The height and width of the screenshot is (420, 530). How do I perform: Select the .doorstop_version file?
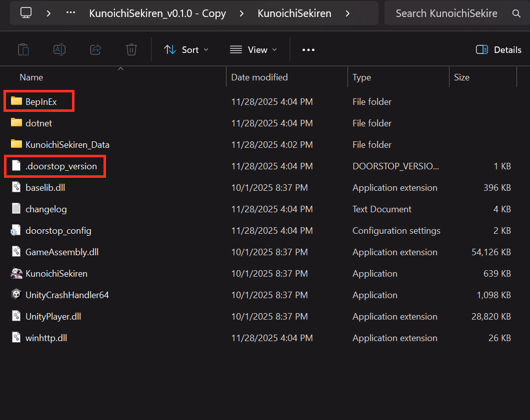(x=61, y=166)
